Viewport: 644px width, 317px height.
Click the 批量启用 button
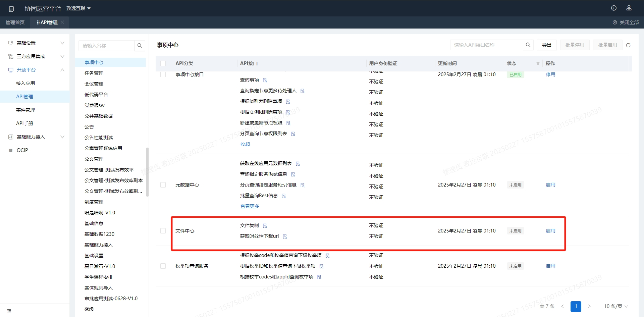[x=608, y=45]
